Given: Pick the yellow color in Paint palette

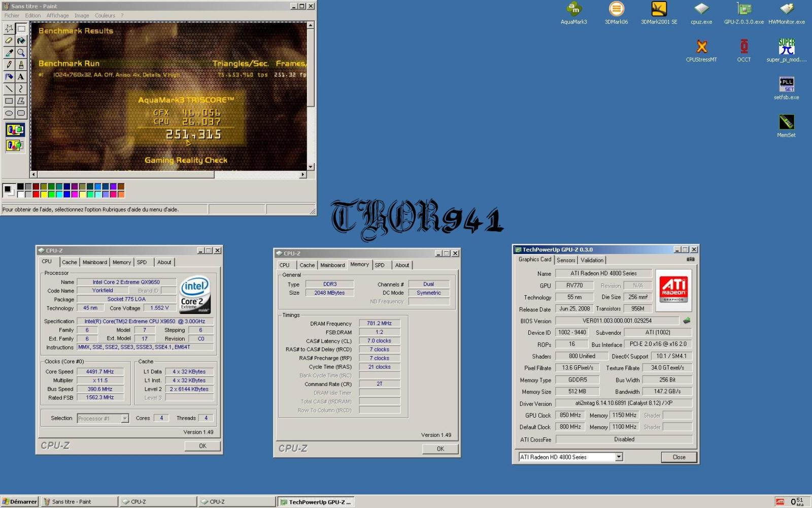Looking at the screenshot, I should pyautogui.click(x=44, y=194).
